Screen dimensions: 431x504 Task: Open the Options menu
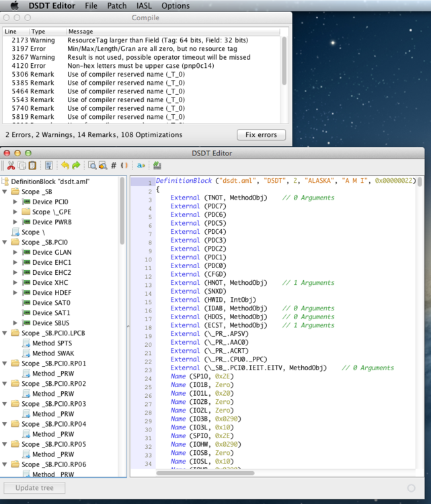tap(175, 6)
